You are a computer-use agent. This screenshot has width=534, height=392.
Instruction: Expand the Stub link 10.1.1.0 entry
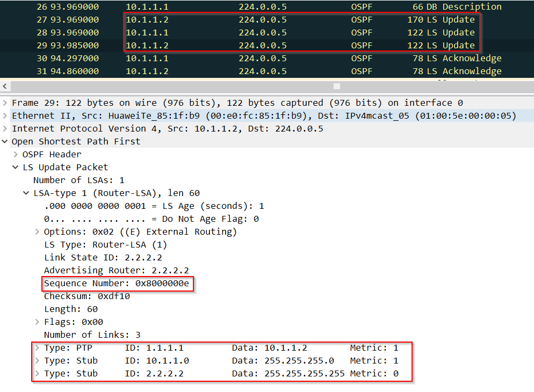(x=37, y=361)
